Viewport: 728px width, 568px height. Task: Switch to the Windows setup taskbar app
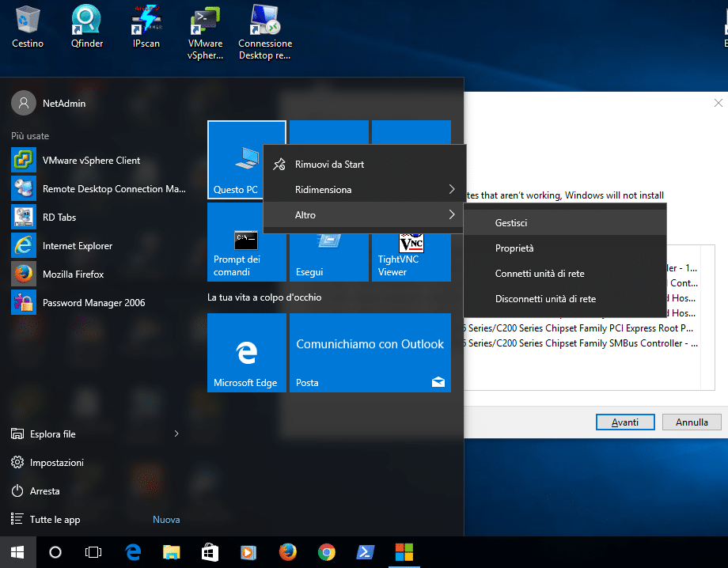tap(404, 552)
